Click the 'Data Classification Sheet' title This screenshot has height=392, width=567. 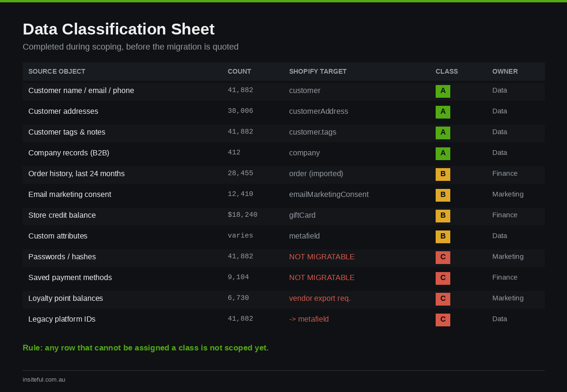(119, 29)
